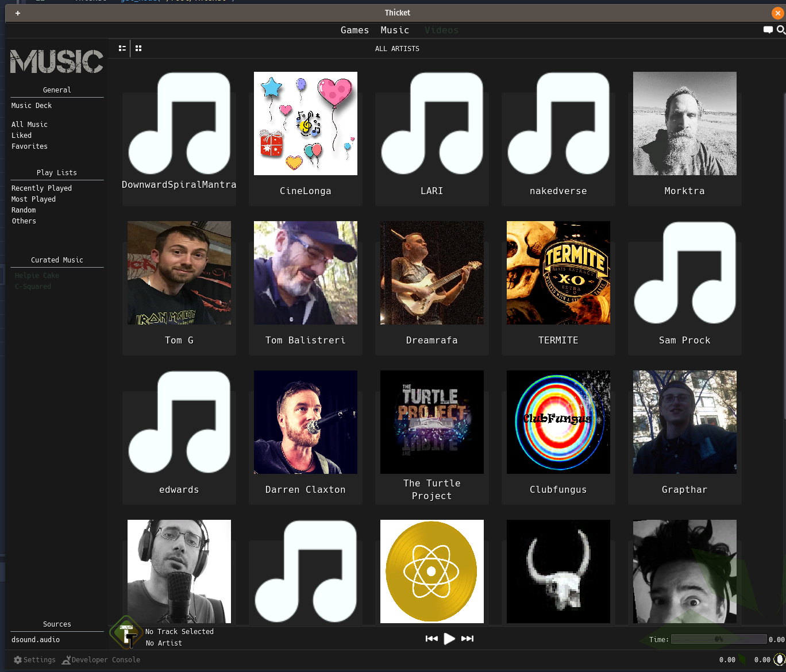This screenshot has width=786, height=672.
Task: Skip to the next track
Action: (468, 639)
